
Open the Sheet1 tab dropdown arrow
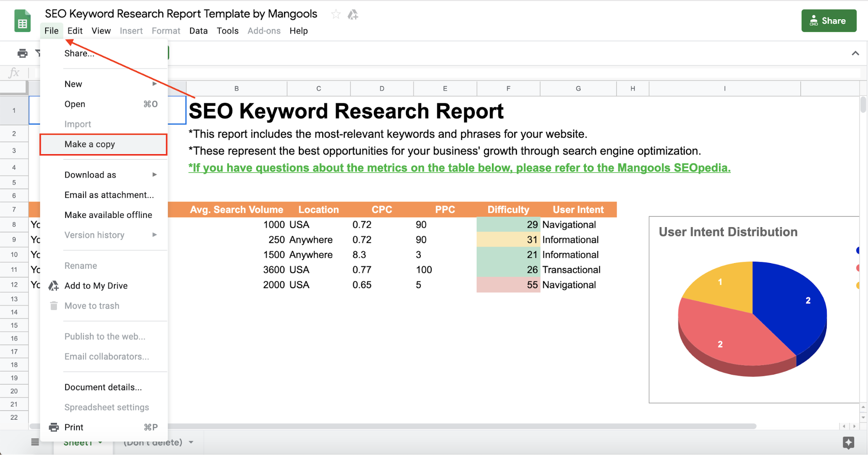[100, 442]
